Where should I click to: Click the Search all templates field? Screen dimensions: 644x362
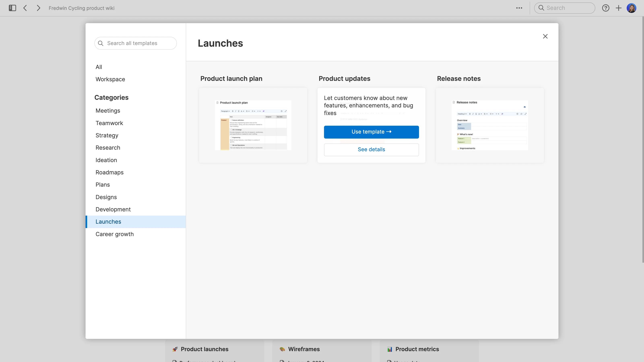tap(136, 43)
